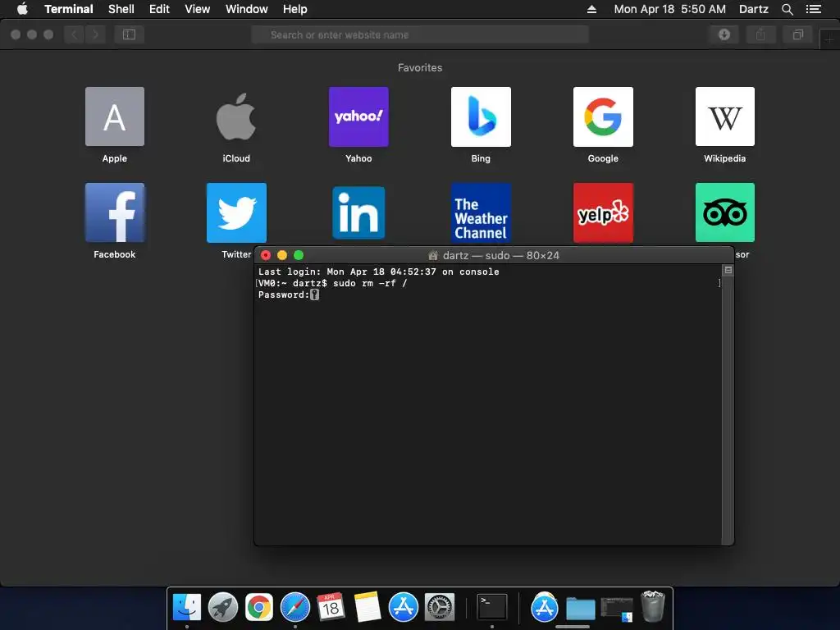The height and width of the screenshot is (630, 840).
Task: Open the Edit menu
Action: point(159,9)
